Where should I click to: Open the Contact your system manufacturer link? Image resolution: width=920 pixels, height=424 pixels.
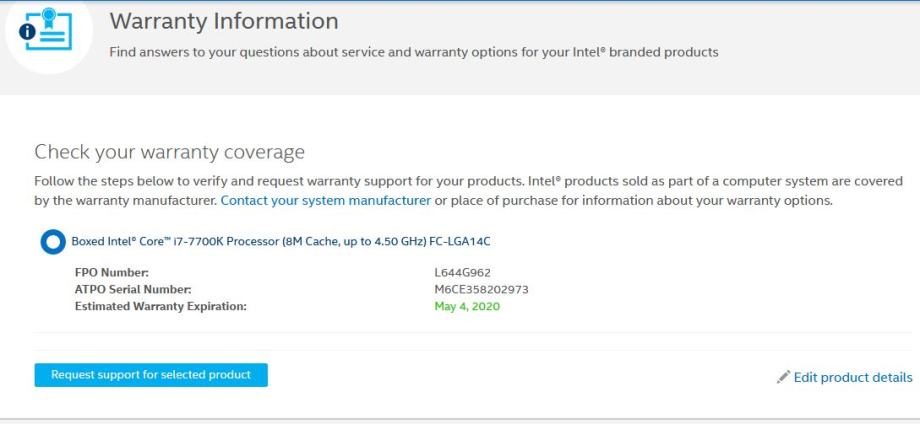point(325,200)
